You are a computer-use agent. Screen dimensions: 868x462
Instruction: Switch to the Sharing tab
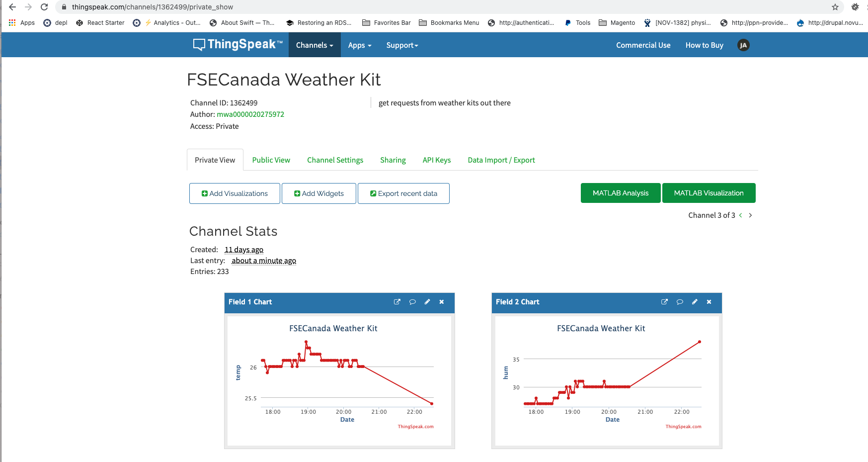click(x=393, y=160)
